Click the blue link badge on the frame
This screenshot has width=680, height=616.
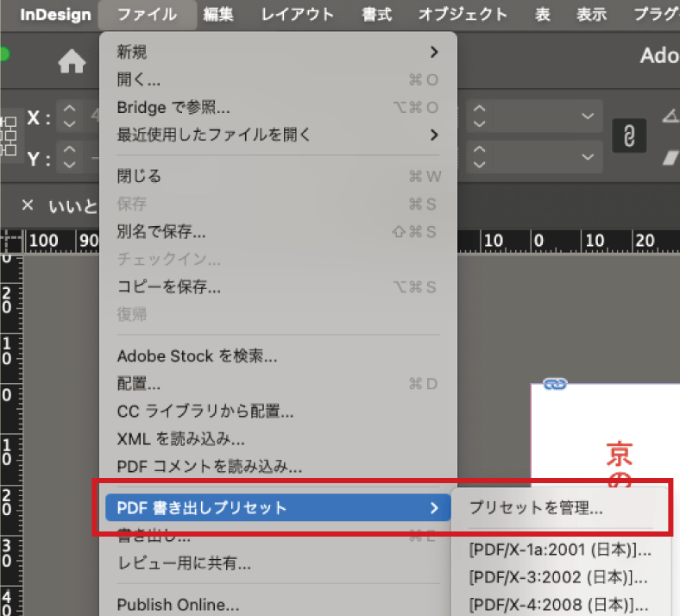click(x=555, y=384)
